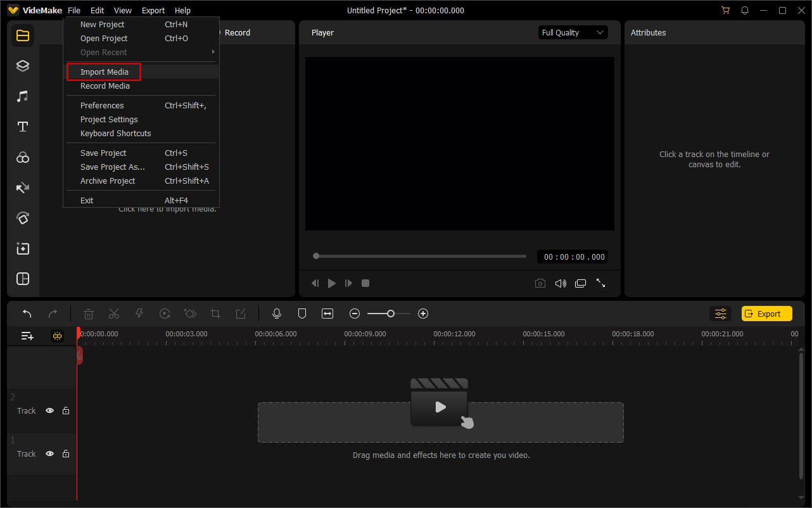Viewport: 812px width, 508px height.
Task: Open the Filters panel
Action: pyautogui.click(x=23, y=157)
